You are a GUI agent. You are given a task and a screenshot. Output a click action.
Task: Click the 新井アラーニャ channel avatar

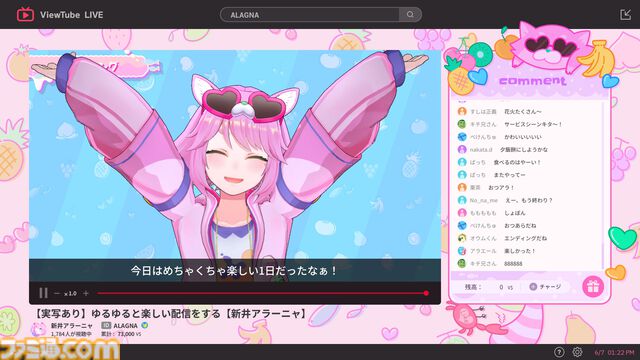point(39,329)
